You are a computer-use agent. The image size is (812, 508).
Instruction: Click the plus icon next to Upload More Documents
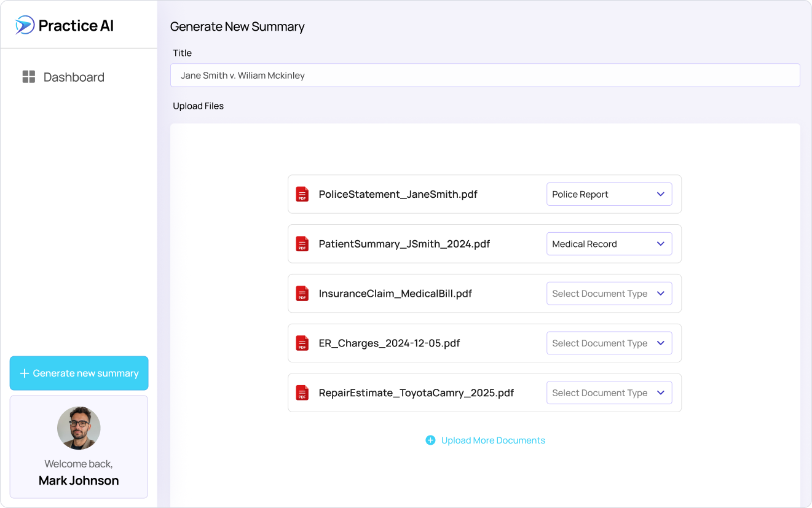pos(431,440)
